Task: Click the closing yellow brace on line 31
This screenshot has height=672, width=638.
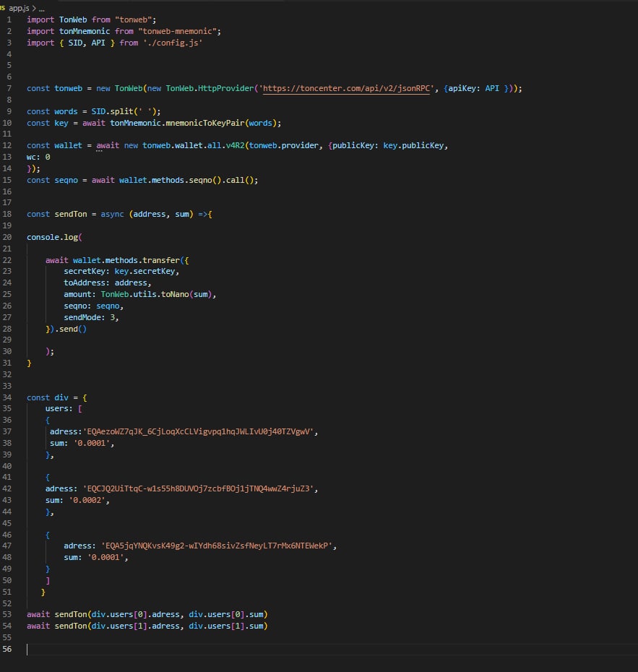Action: (x=29, y=363)
